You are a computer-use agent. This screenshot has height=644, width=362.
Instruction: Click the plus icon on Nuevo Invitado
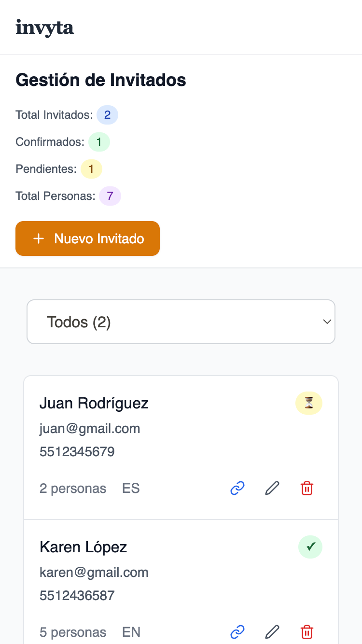point(39,238)
